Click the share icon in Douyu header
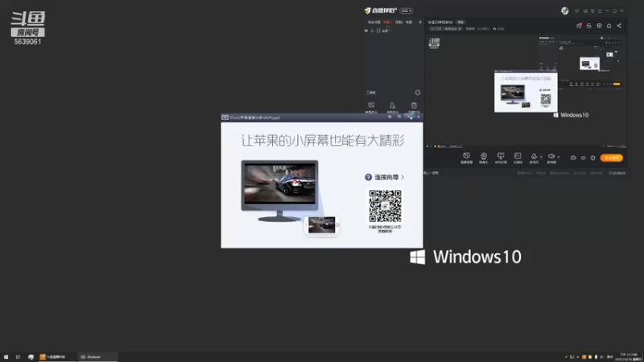This screenshot has height=362, width=644. pos(619,26)
